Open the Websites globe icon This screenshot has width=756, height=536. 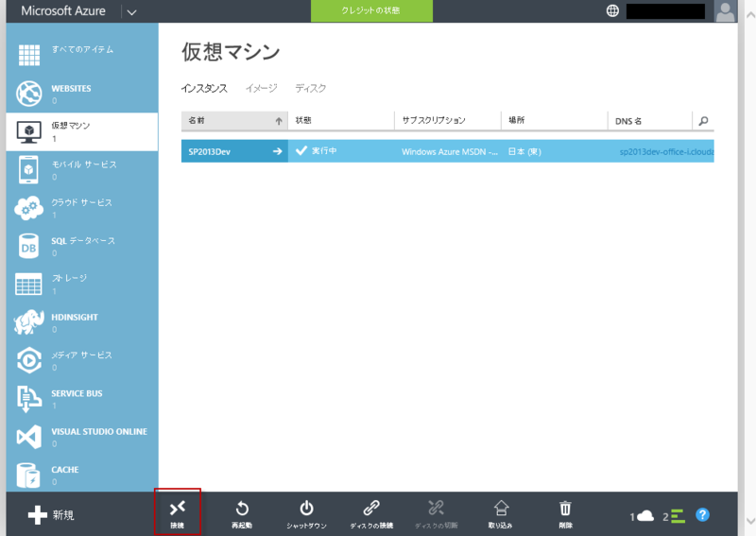(29, 93)
